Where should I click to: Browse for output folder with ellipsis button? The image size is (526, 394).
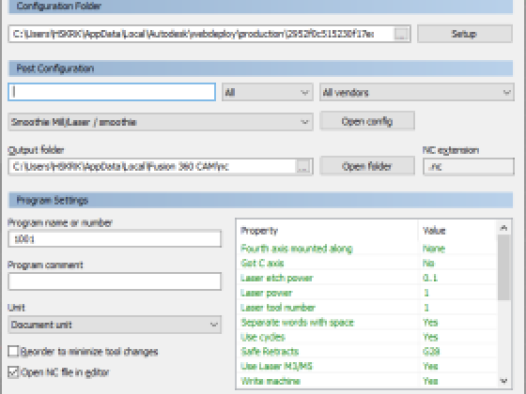tap(303, 167)
